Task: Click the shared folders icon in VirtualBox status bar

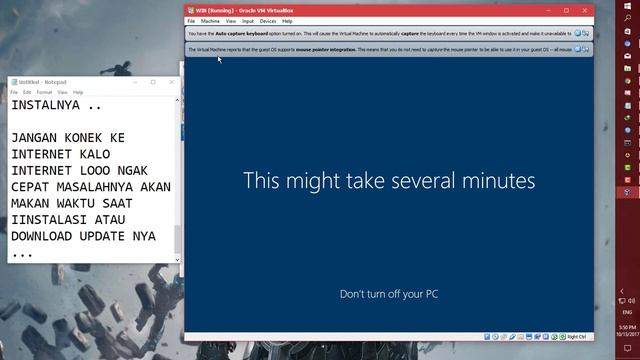Action: point(520,337)
